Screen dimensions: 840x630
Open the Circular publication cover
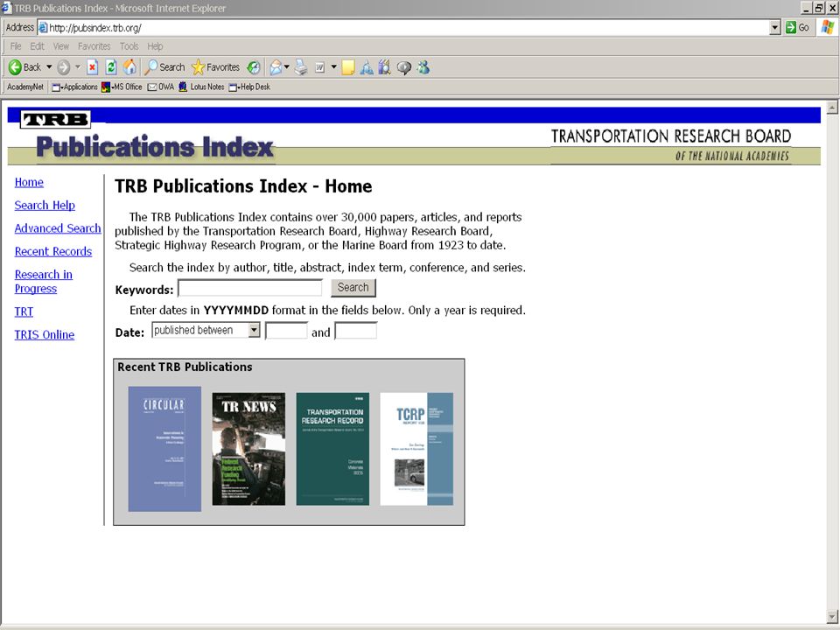tap(164, 449)
